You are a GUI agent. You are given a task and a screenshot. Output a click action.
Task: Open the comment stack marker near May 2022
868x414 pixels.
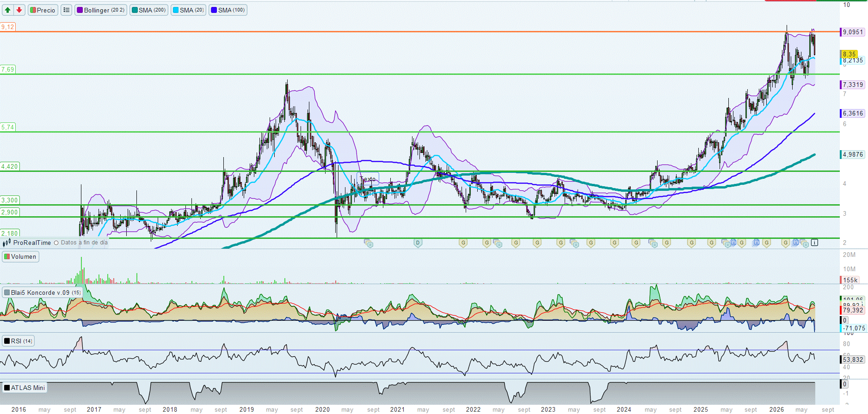[x=498, y=243]
